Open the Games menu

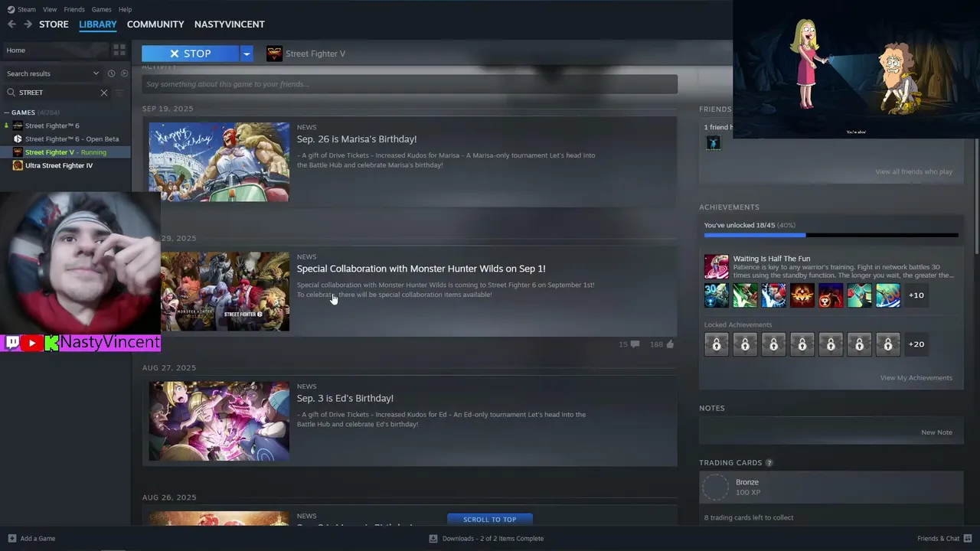(101, 9)
